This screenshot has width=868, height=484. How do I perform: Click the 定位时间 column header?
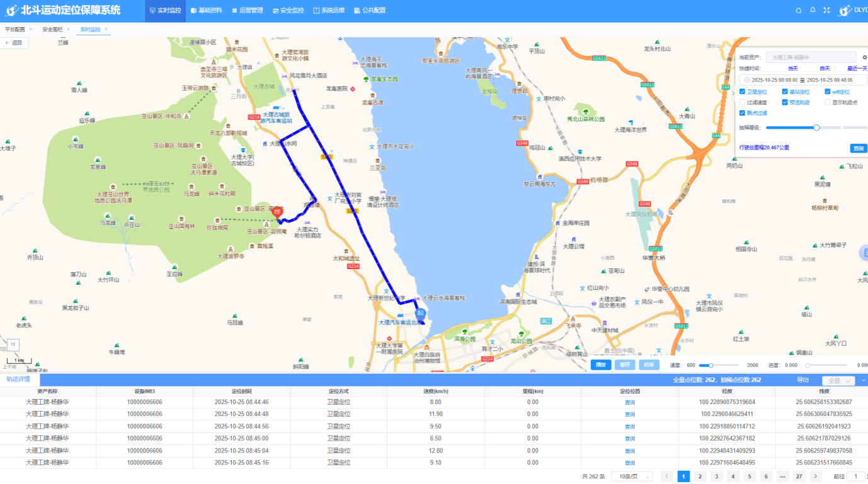241,391
